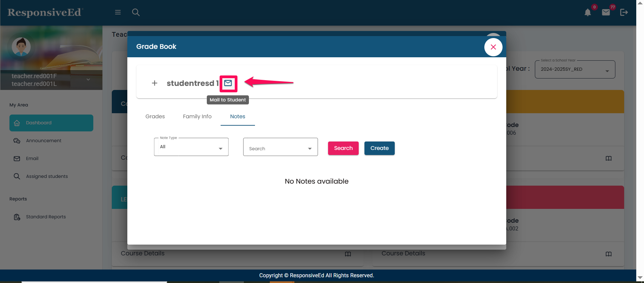Viewport: 644px width, 283px height.
Task: Open the Select a School Year dropdown
Action: pos(575,69)
